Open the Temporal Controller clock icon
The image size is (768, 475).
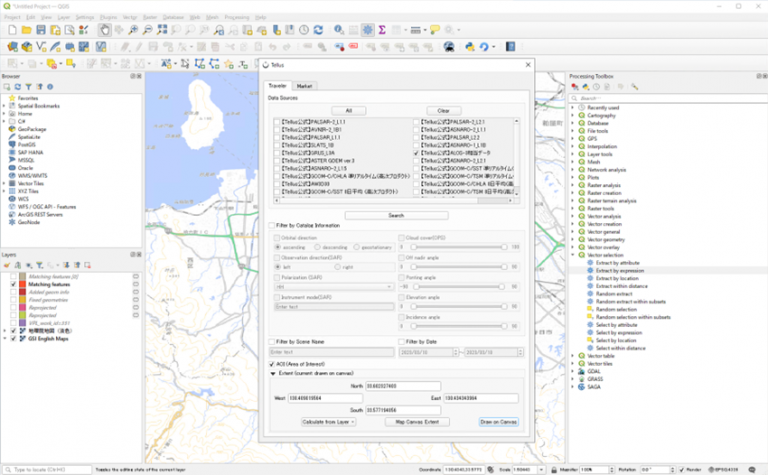click(304, 30)
